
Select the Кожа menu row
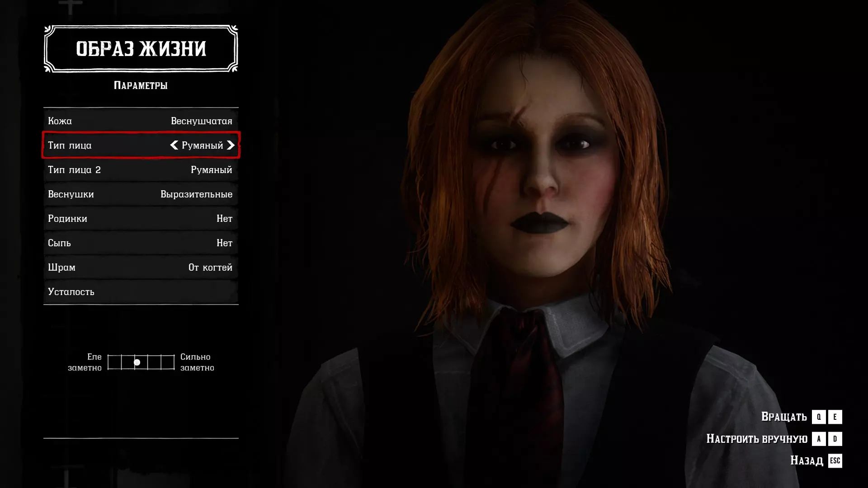[141, 121]
